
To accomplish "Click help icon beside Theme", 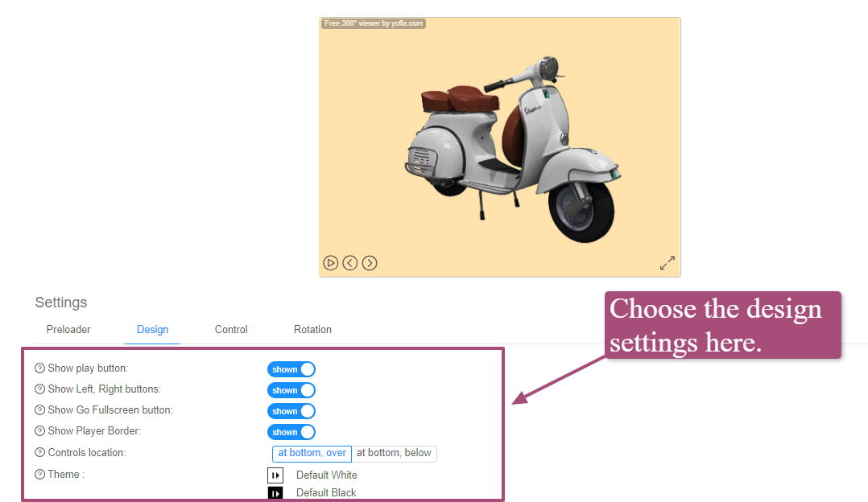I will click(x=40, y=475).
